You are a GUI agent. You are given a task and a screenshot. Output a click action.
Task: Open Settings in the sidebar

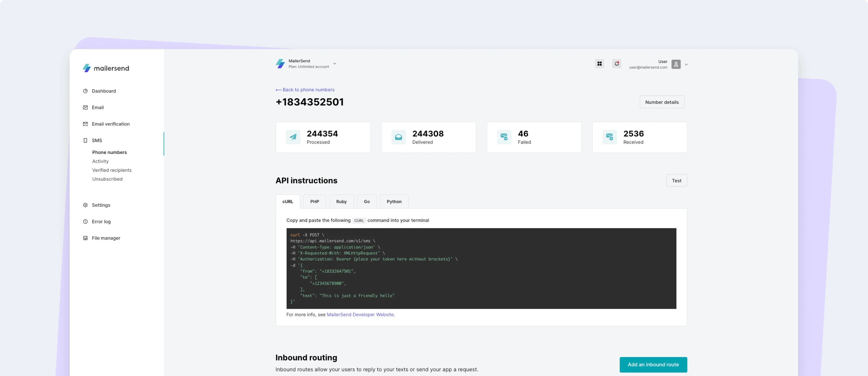[101, 205]
